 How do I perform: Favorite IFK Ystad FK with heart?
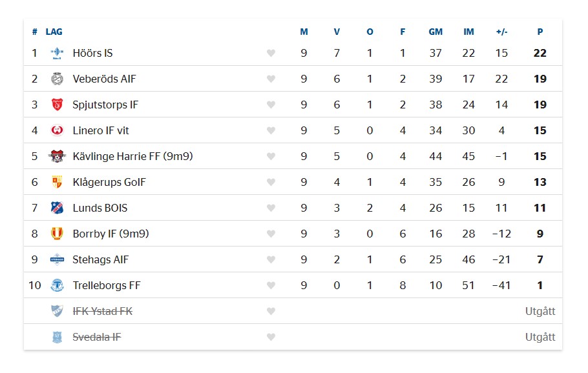coord(271,311)
